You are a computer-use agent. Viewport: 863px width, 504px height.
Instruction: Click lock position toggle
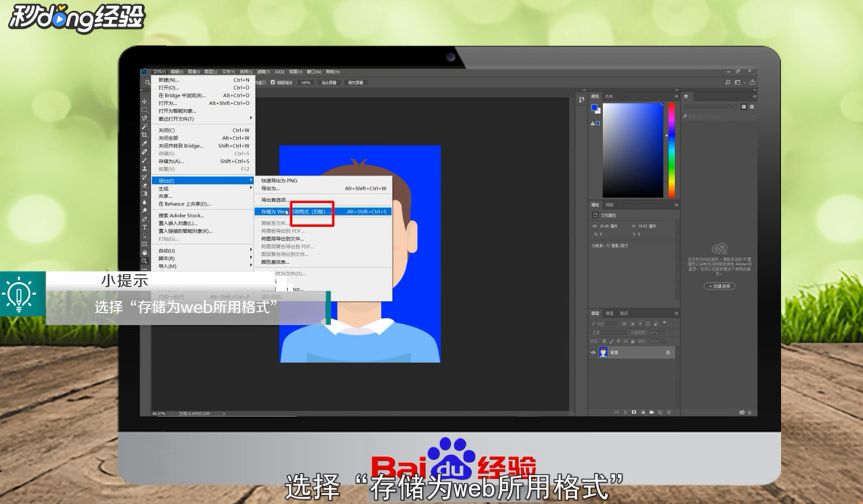618,341
